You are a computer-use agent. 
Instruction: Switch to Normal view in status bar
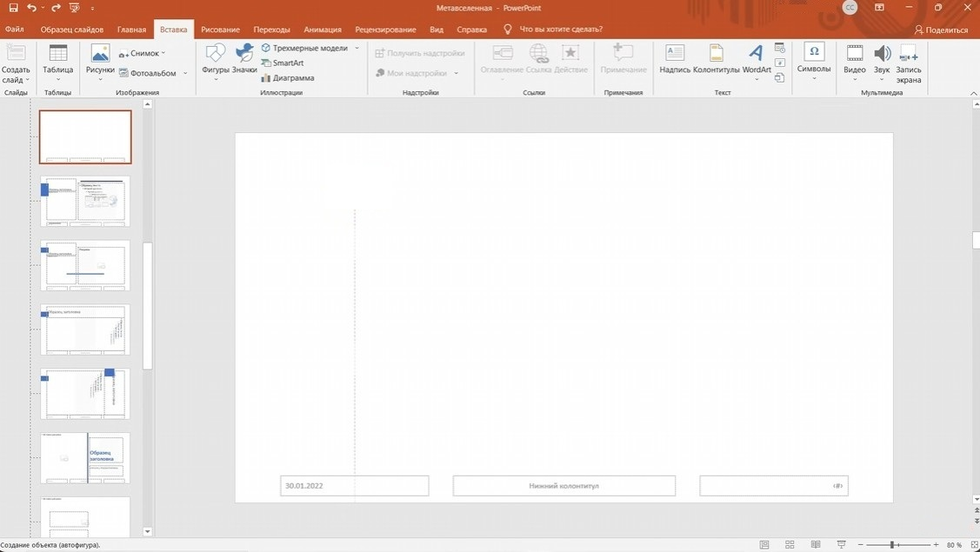pyautogui.click(x=763, y=545)
